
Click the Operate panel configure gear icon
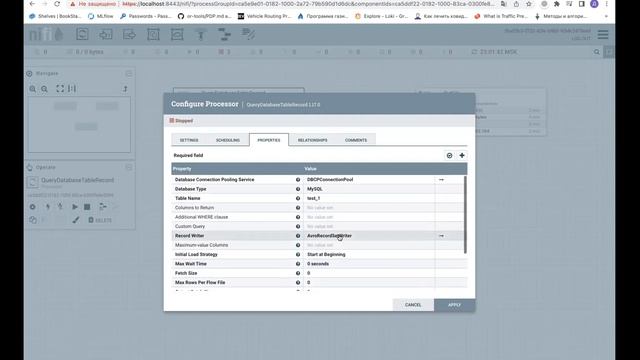(33, 207)
